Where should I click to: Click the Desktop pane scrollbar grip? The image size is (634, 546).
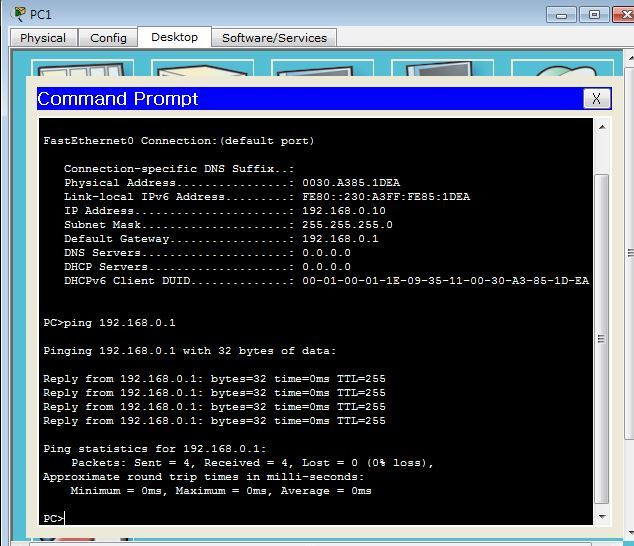[x=630, y=253]
